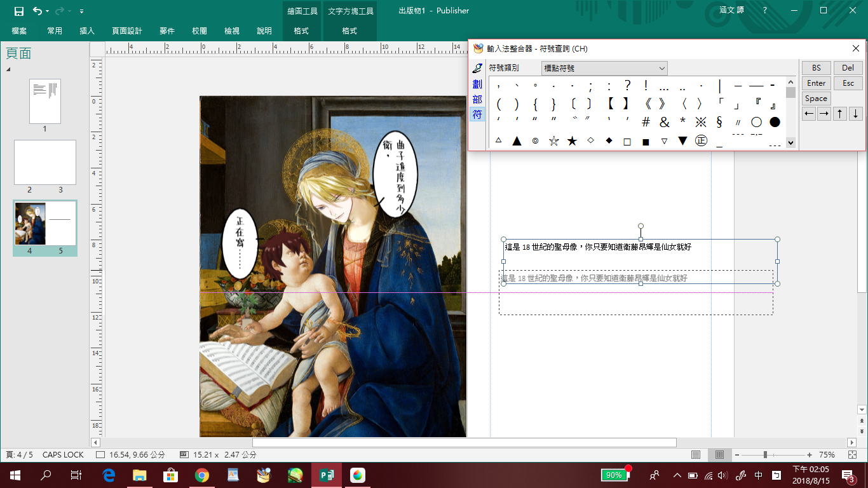Image resolution: width=868 pixels, height=488 pixels.
Task: Click the show whole page icon
Action: [x=852, y=455]
